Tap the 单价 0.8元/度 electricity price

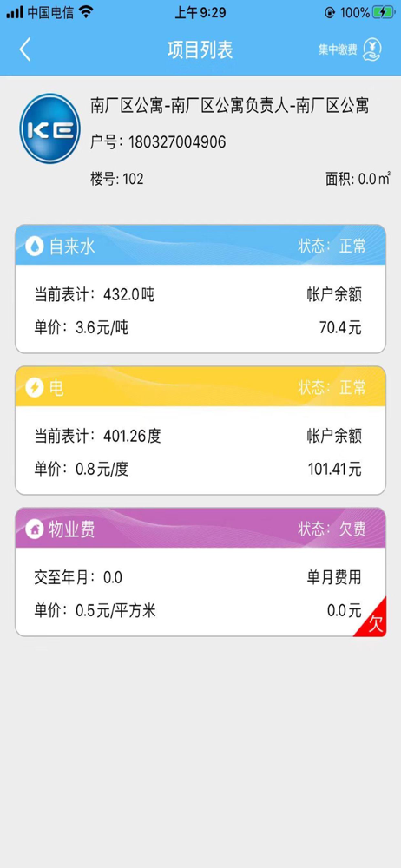(82, 470)
